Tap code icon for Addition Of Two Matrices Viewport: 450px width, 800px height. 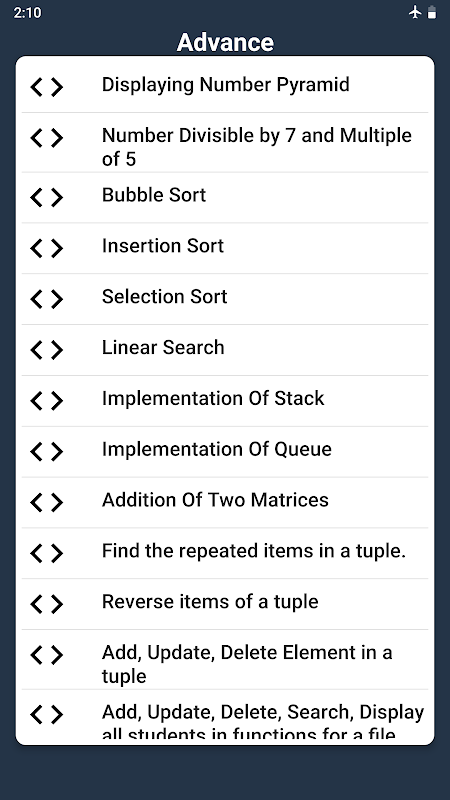(x=46, y=503)
